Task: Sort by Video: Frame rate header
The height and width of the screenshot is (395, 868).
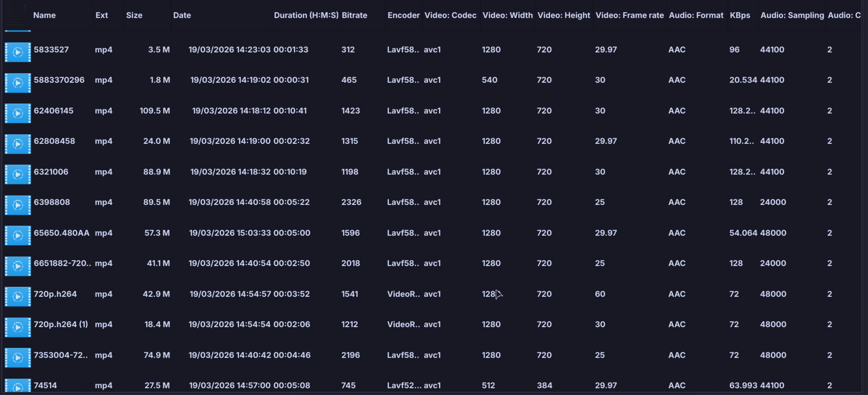Action: click(629, 15)
